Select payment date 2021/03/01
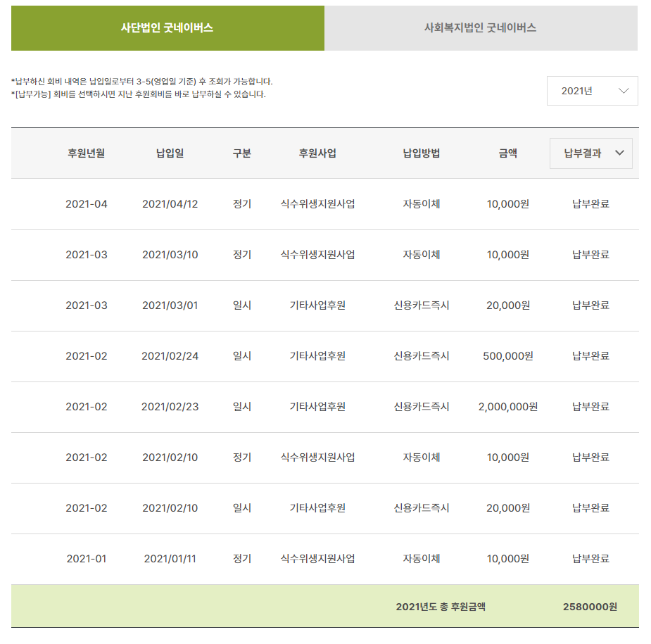Viewport: 651px width, 644px height. pyautogui.click(x=170, y=305)
